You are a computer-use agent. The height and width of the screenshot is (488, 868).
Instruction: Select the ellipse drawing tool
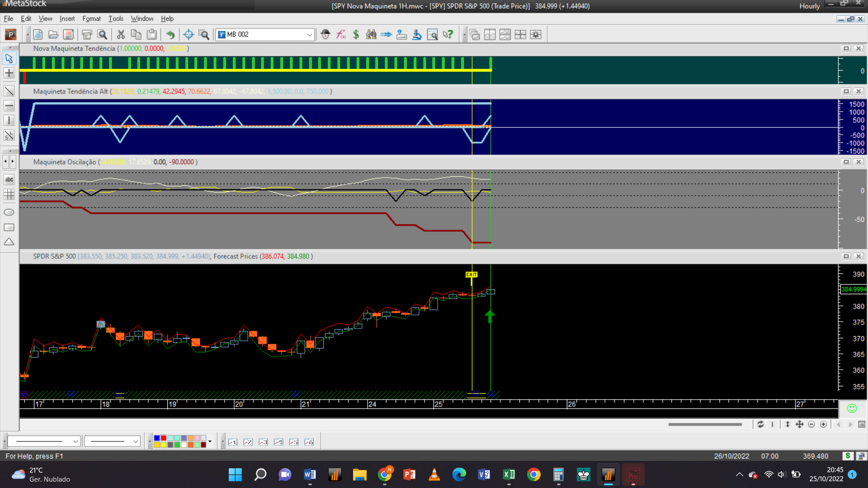[x=9, y=212]
